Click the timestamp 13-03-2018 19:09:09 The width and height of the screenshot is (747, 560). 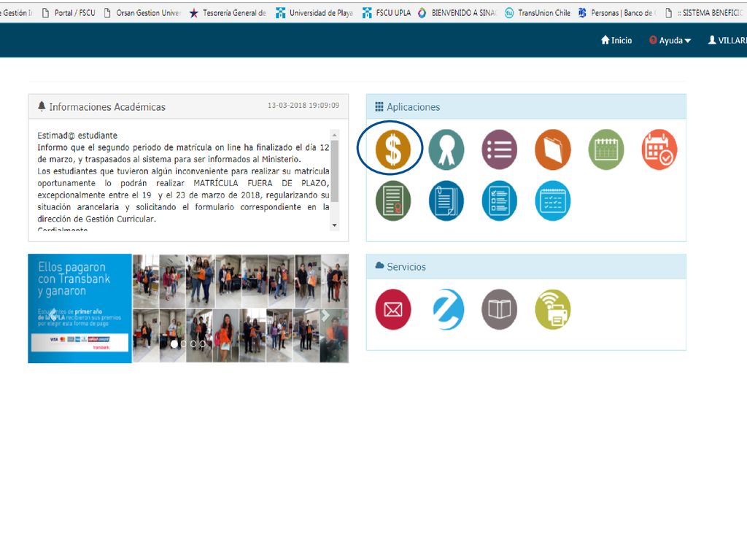303,105
